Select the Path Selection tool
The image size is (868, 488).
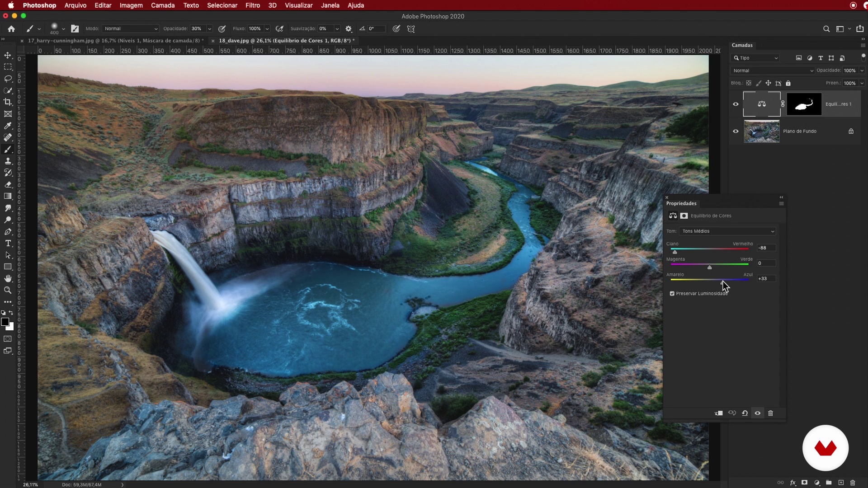click(8, 255)
